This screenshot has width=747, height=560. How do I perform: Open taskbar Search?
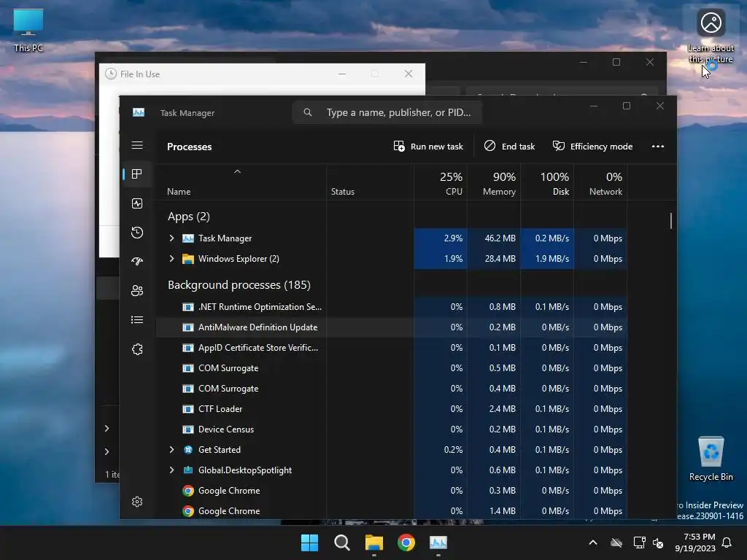(342, 542)
